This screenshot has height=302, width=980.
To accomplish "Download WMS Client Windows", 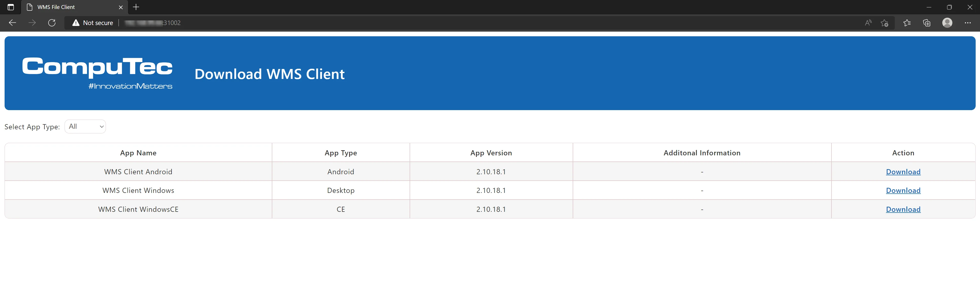I will tap(903, 190).
